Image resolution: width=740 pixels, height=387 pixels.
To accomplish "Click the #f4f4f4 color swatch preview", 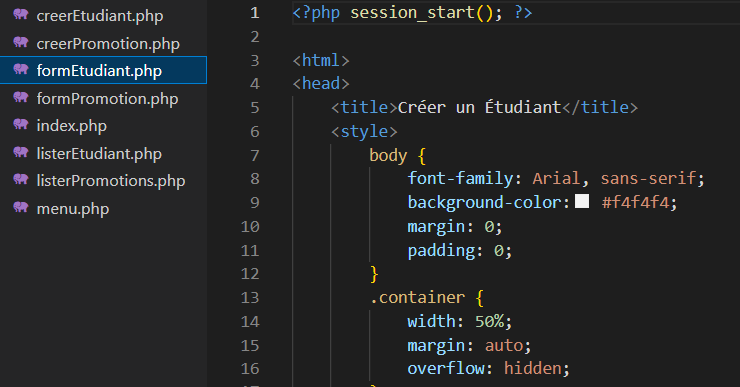I will pyautogui.click(x=582, y=202).
